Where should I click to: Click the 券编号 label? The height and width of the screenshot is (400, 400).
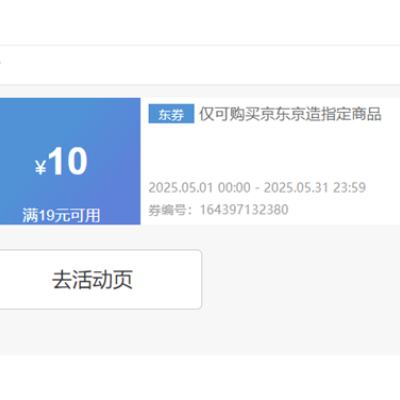(x=168, y=210)
